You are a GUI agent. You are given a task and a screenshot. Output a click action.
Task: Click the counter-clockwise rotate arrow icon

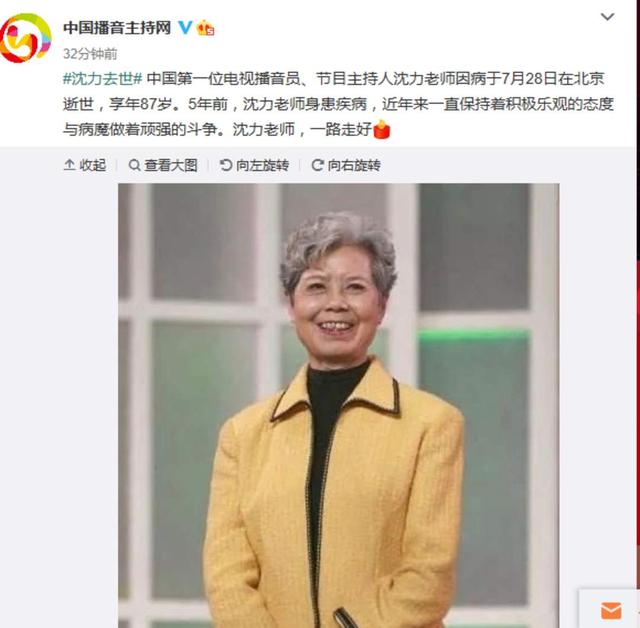(x=226, y=165)
